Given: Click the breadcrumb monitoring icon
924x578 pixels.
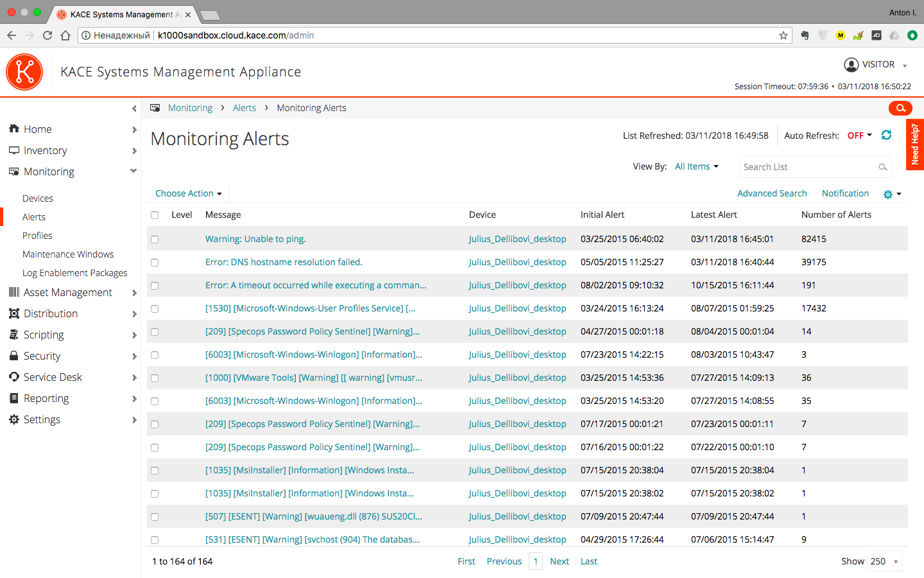Looking at the screenshot, I should point(155,108).
